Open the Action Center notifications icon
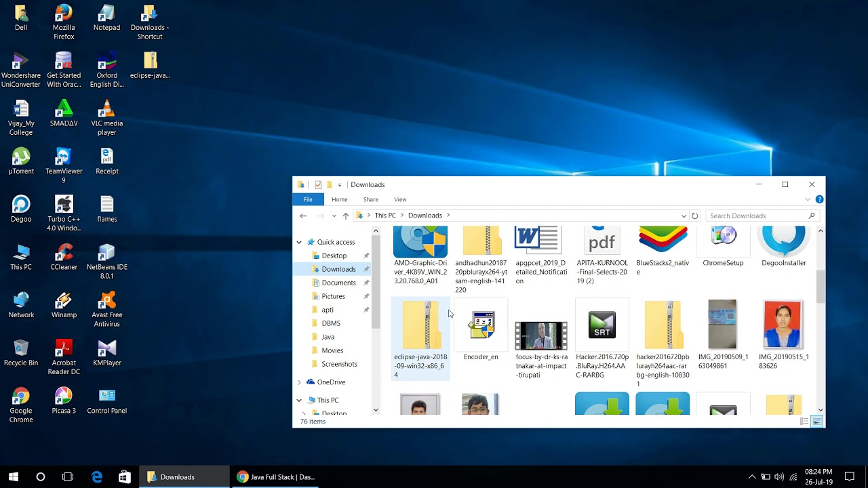The image size is (868, 488). [849, 477]
